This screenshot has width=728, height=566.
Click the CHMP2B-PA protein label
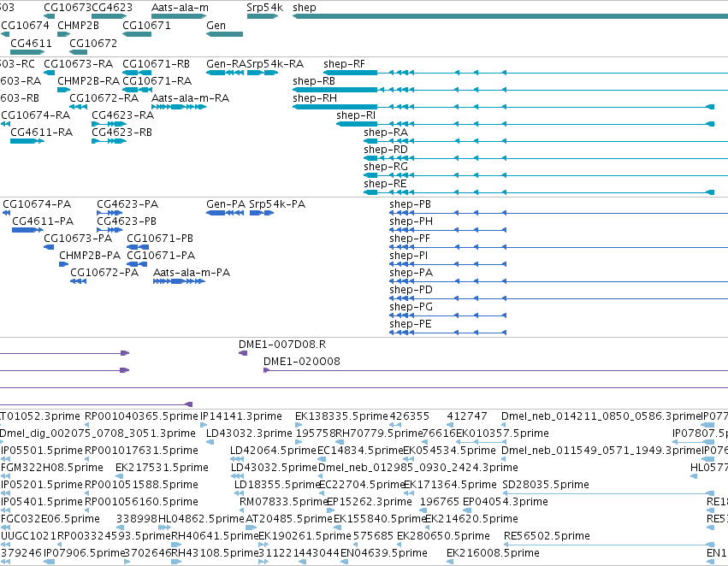(x=90, y=256)
